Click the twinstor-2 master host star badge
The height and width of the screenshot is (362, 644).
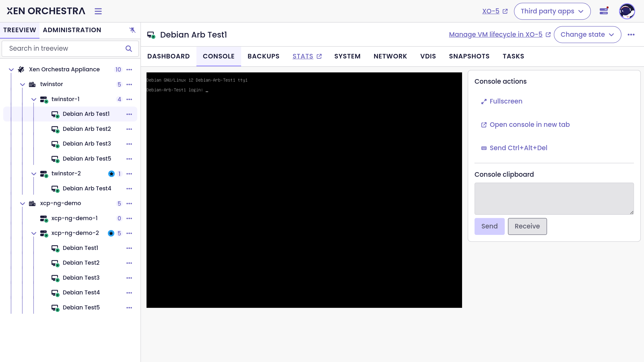[111, 174]
